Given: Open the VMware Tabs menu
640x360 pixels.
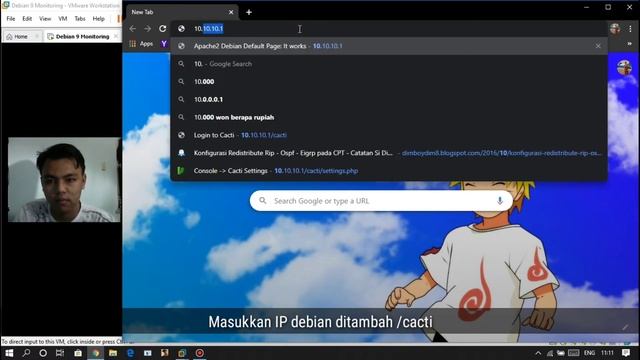Looking at the screenshot, I should click(80, 19).
